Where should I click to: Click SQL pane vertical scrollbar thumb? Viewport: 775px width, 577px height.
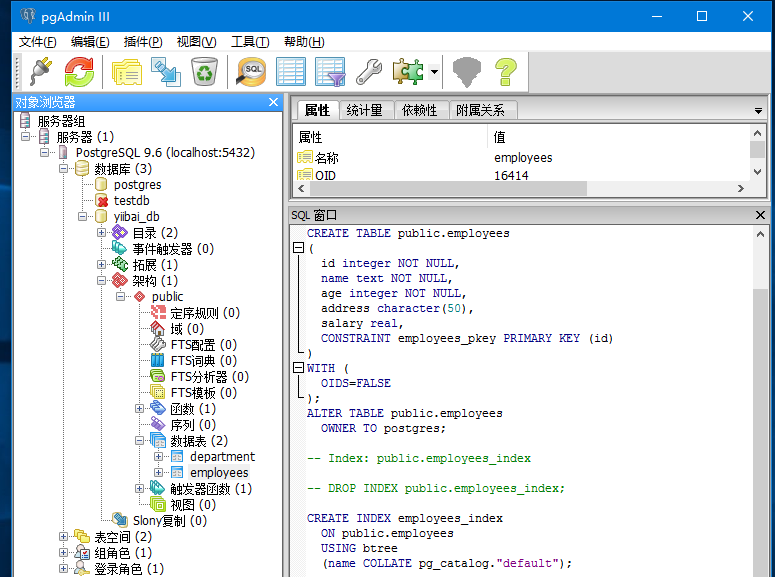(760, 433)
